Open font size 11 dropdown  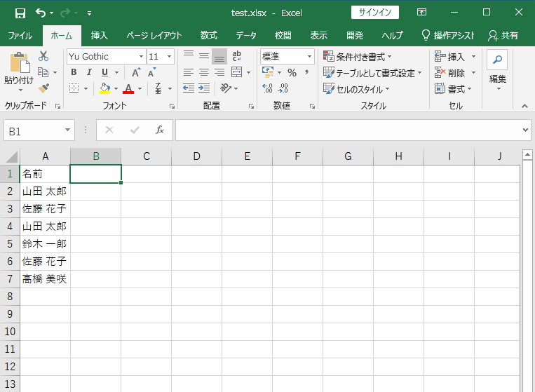pos(169,56)
